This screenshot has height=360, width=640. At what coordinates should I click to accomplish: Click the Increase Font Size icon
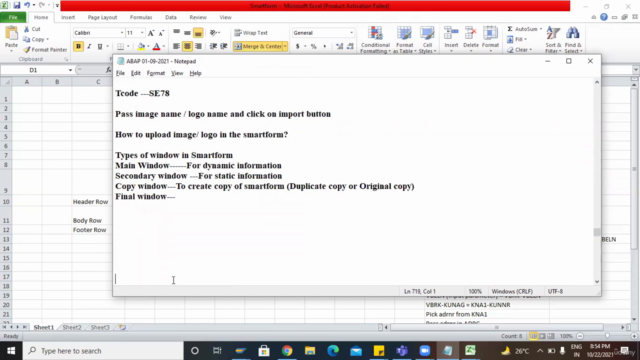[151, 33]
